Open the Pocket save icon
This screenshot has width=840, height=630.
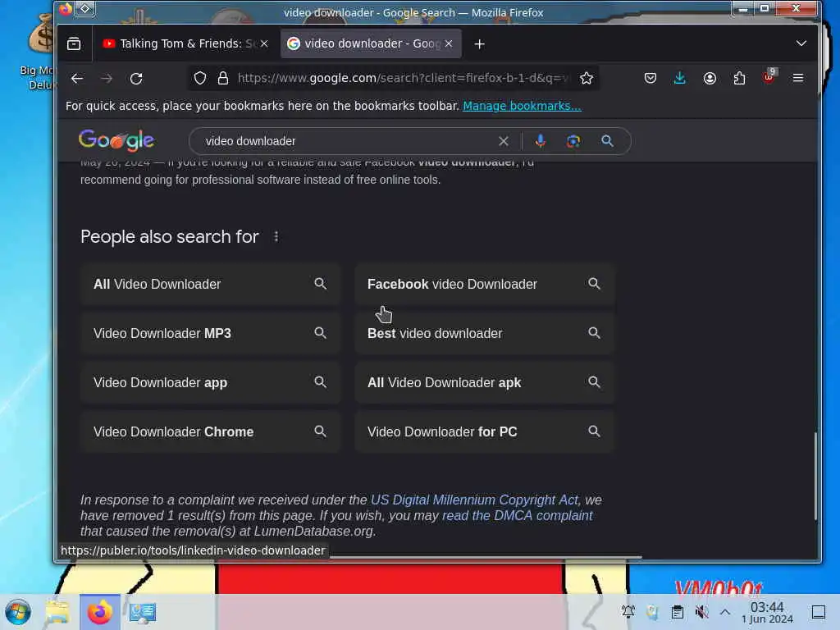point(651,78)
